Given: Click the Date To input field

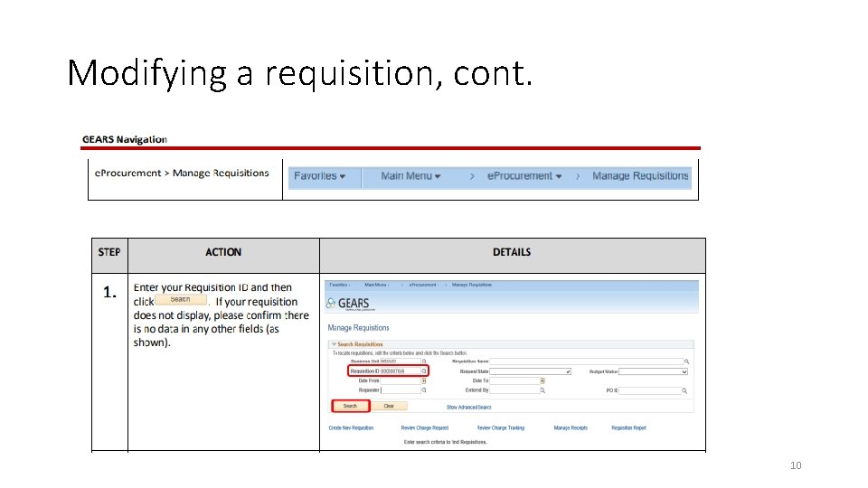Looking at the screenshot, I should [x=514, y=380].
